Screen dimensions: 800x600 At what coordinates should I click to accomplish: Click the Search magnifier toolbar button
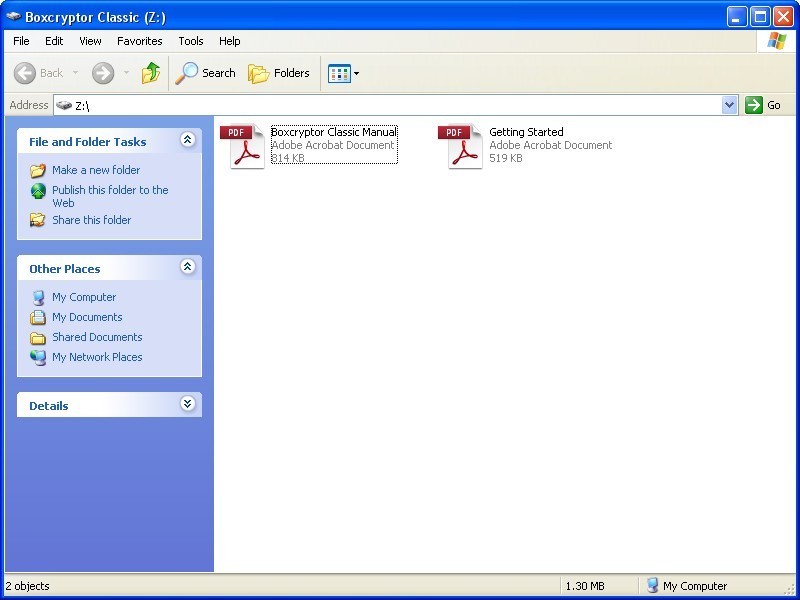(x=206, y=73)
